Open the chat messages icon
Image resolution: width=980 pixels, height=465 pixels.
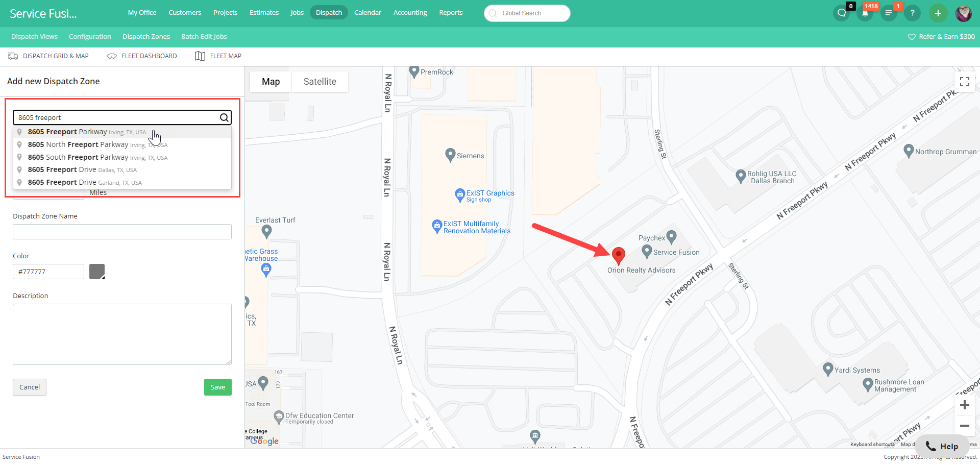click(x=842, y=13)
